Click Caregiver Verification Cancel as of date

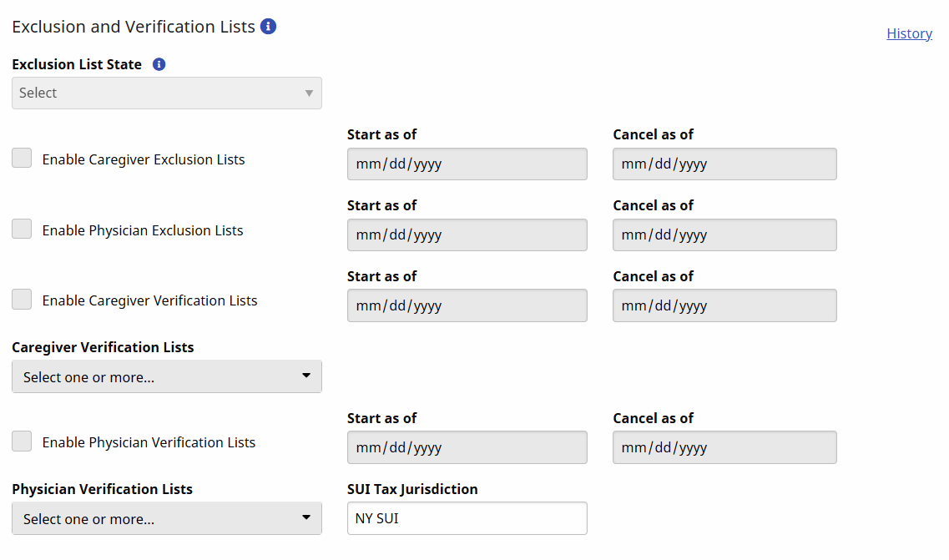(724, 305)
